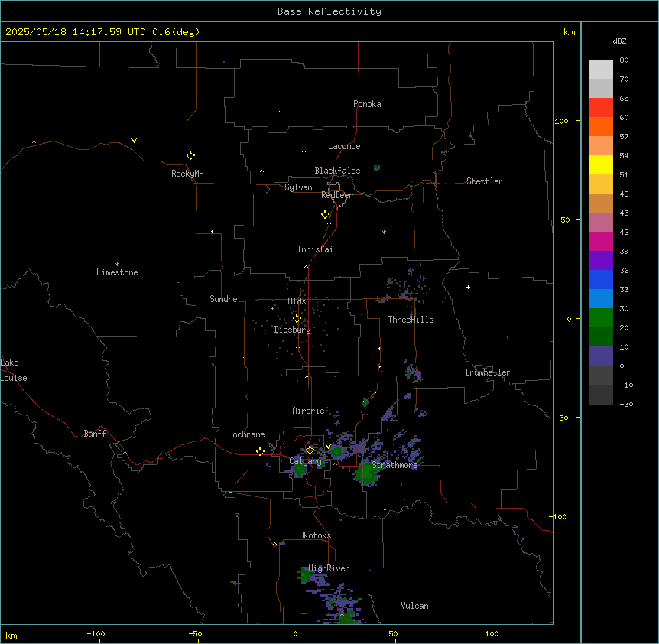Click the Okotoks label
659x644 pixels.
tap(315, 535)
